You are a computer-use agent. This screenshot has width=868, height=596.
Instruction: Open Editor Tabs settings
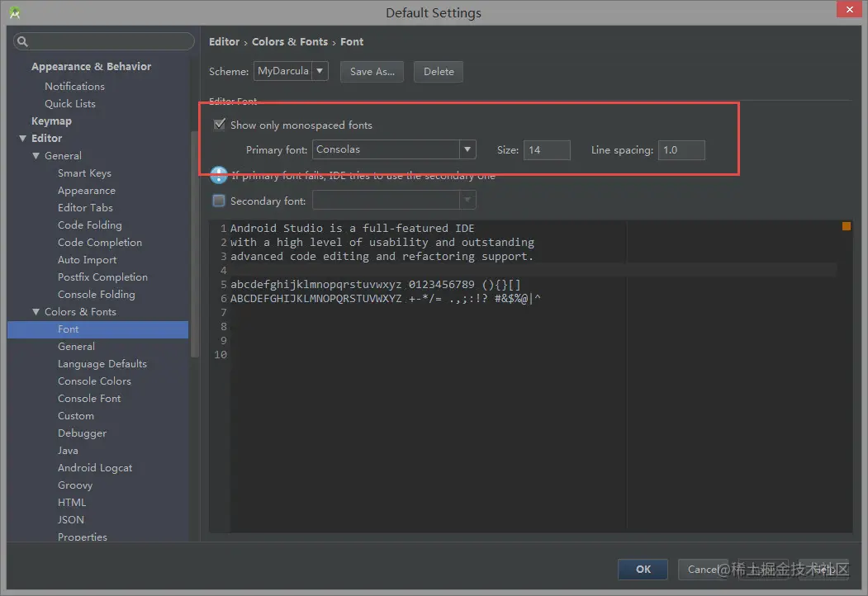click(x=85, y=207)
